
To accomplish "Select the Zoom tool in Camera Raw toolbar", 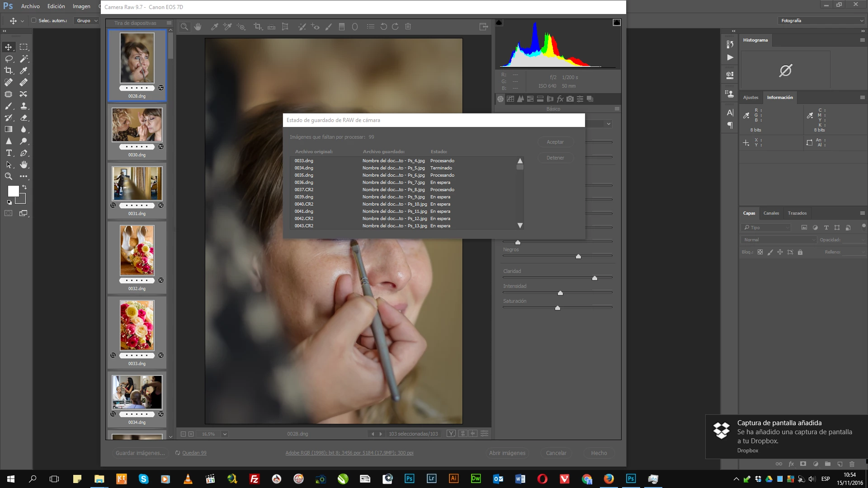I will [x=184, y=27].
